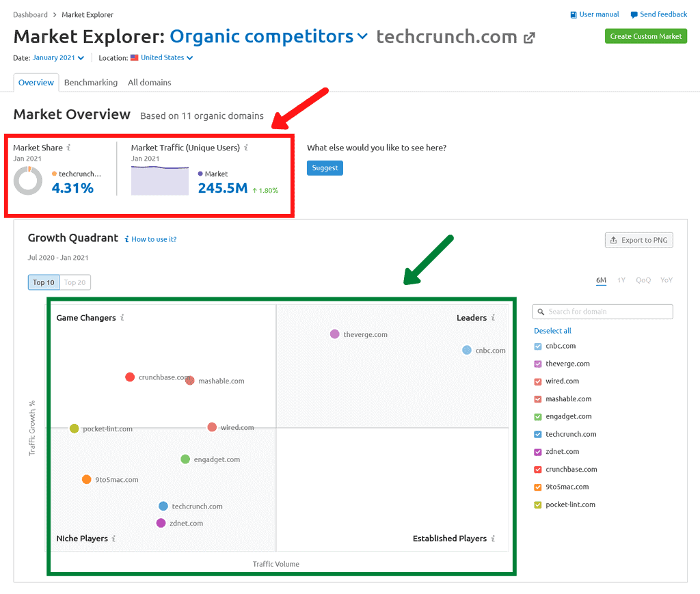This screenshot has width=700, height=594.
Task: Click the Market Share info icon
Action: click(69, 147)
